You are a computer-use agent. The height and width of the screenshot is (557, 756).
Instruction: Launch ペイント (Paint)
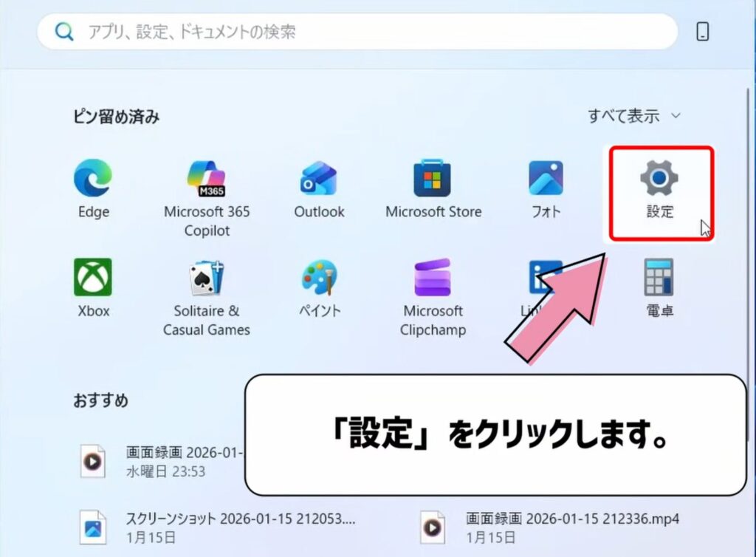319,277
